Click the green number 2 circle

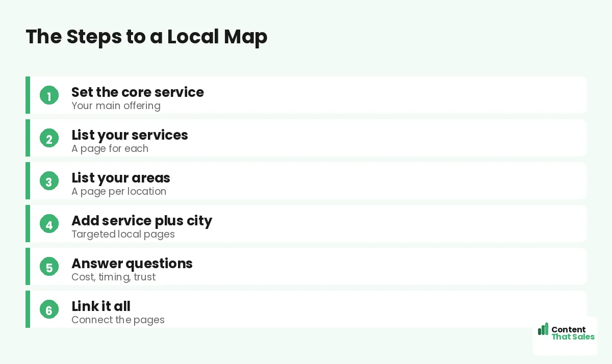click(49, 138)
